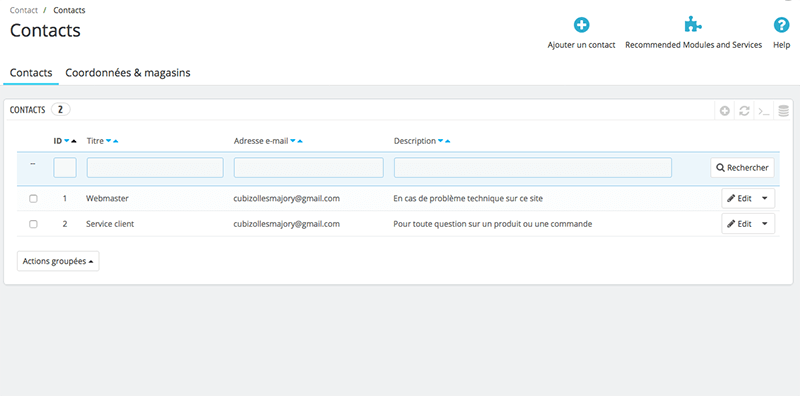Screen dimensions: 800x396
Task: Sort Adresse e-mail column ascending
Action: pos(300,141)
